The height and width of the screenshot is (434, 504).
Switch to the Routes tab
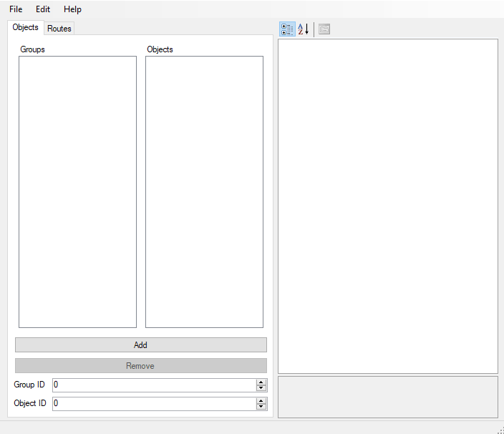point(59,29)
